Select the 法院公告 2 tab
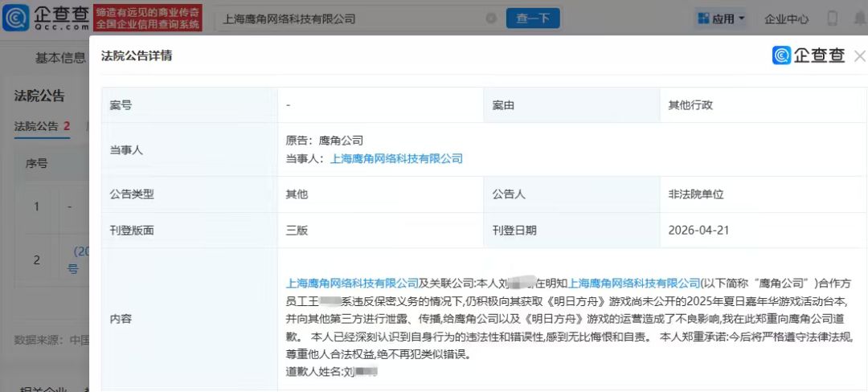The height and width of the screenshot is (392, 868). coord(42,126)
